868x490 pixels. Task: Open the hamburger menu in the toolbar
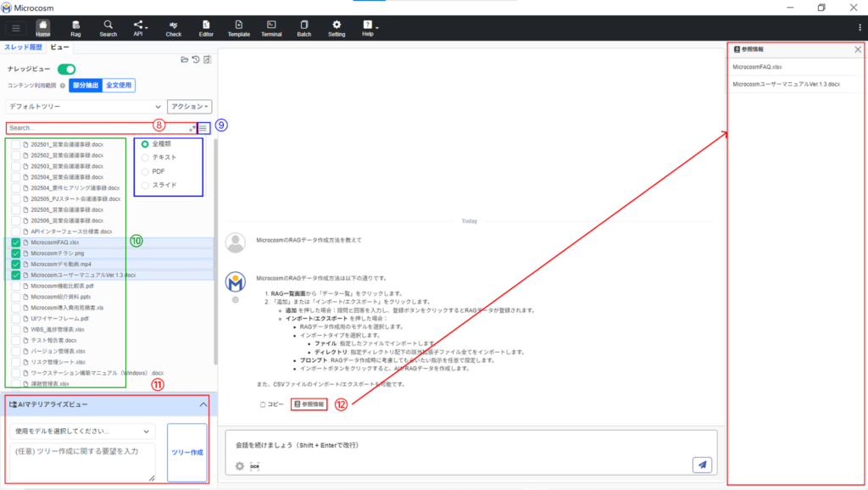click(15, 28)
